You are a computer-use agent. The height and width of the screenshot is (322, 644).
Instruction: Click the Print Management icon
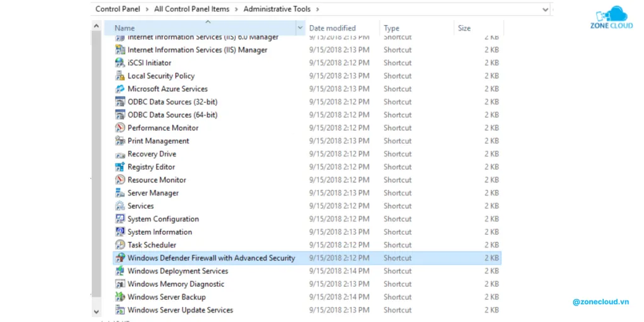point(120,141)
